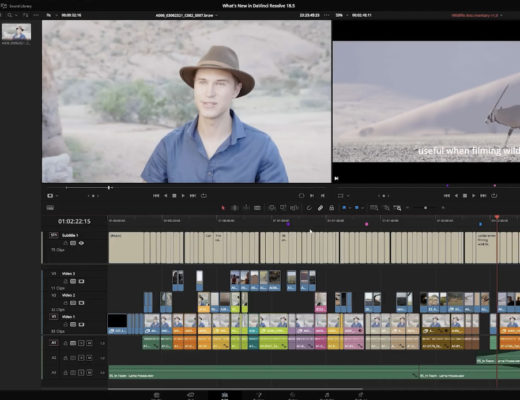This screenshot has width=520, height=400.
Task: Solo the A1 audio track
Action: (81, 343)
